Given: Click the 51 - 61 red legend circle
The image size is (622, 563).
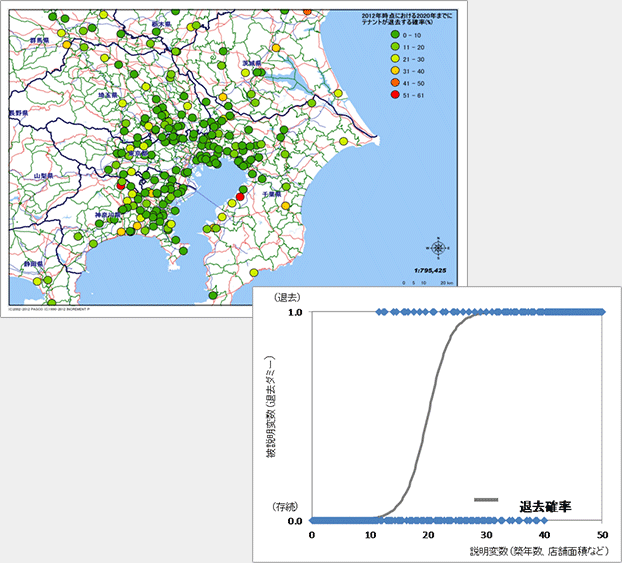Looking at the screenshot, I should [x=370, y=91].
